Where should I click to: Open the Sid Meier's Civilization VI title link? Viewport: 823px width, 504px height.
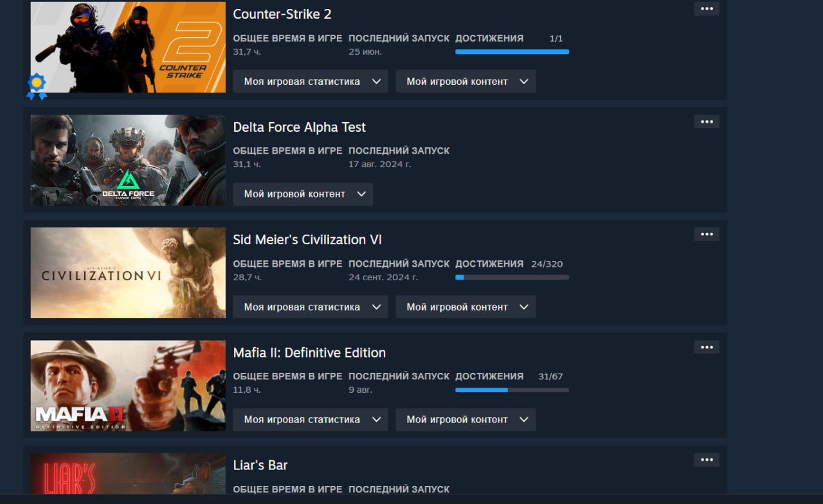[x=307, y=240]
